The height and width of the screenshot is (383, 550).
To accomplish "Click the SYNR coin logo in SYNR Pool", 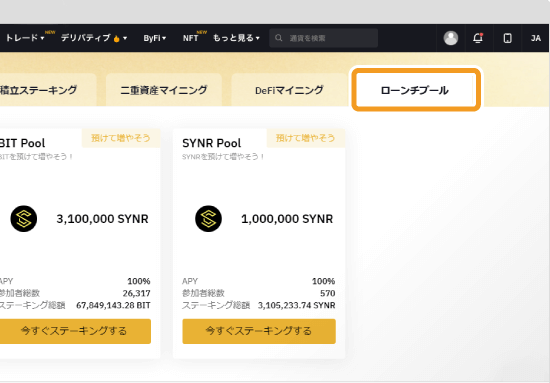I will coord(208,219).
